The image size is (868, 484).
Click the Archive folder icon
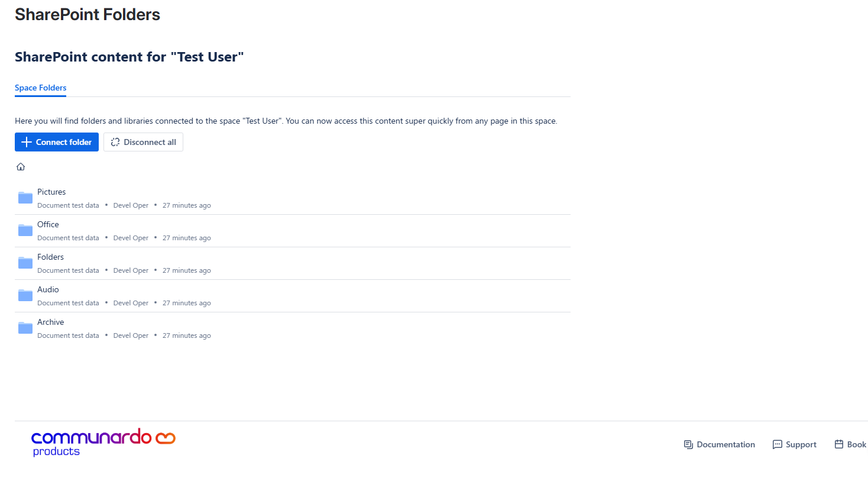[x=25, y=328]
